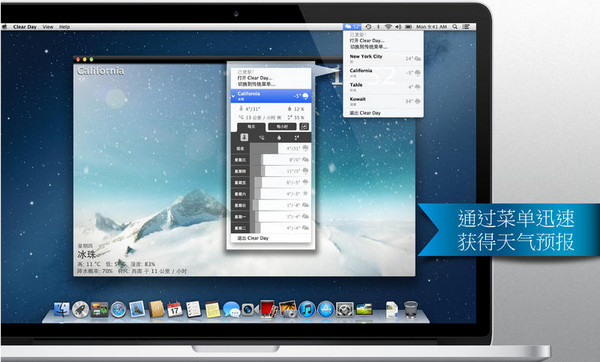The width and height of the screenshot is (600, 362).
Task: Click the California title in weather window
Action: [x=101, y=71]
